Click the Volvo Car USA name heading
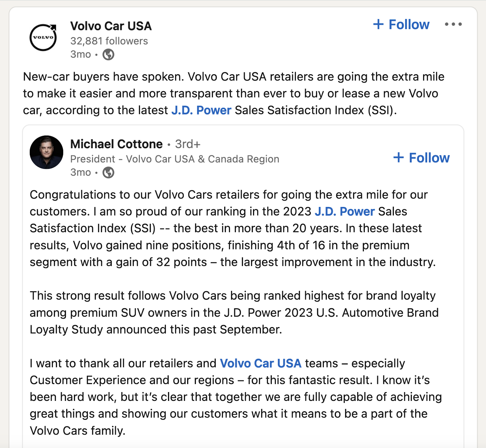The height and width of the screenshot is (448, 486). click(x=111, y=26)
